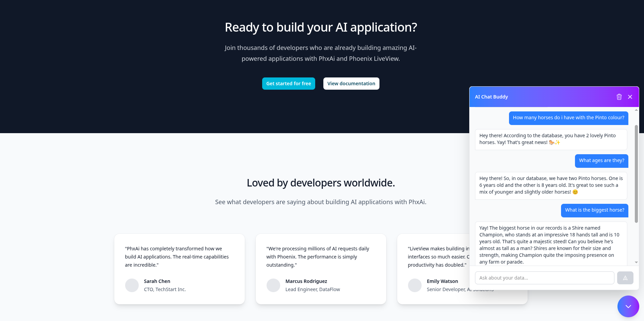Click Sarah Chen's quote about PhxAi
This screenshot has height=321, width=644.
(x=177, y=257)
